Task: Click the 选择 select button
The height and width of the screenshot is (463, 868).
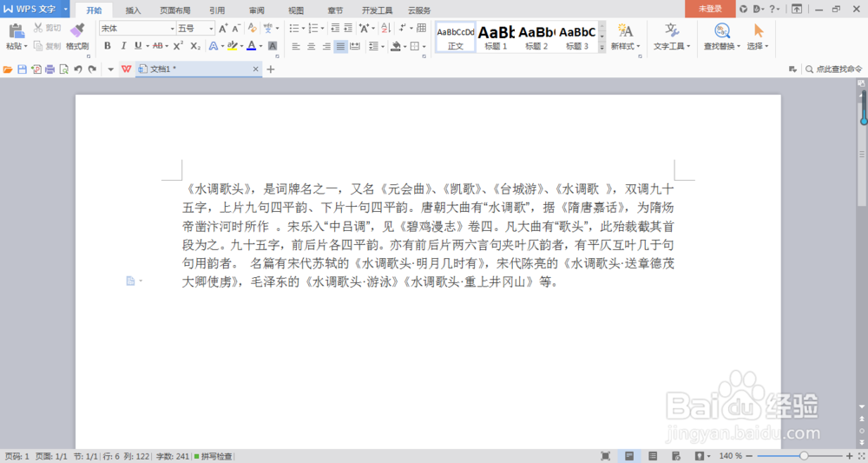Action: point(757,36)
